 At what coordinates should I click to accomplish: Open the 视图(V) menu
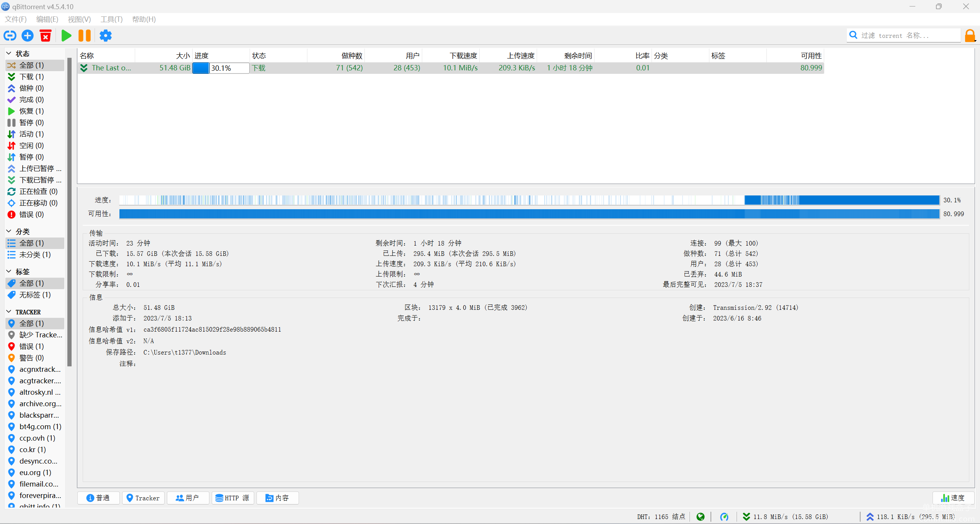(x=79, y=19)
